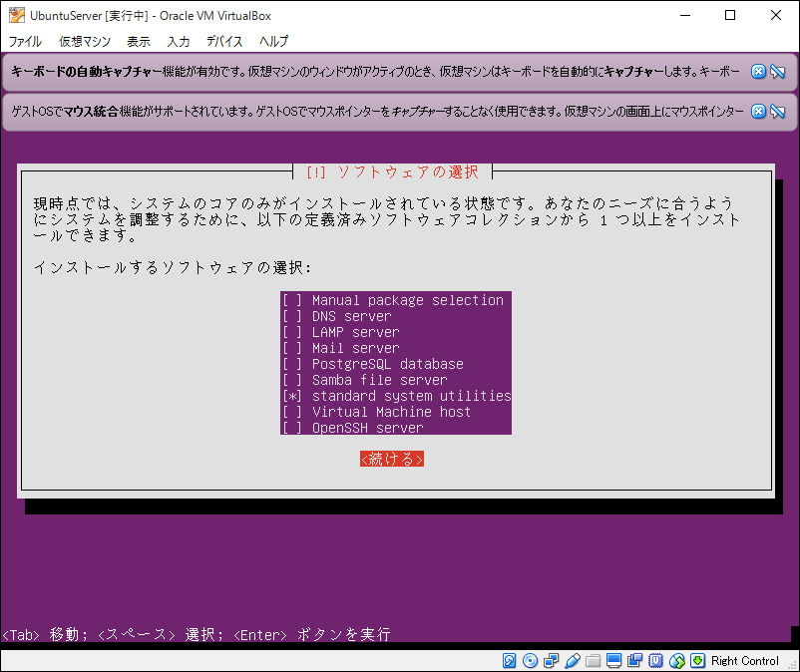Suppress future mouse integration messages icon
The width and height of the screenshot is (800, 672).
pyautogui.click(x=778, y=111)
